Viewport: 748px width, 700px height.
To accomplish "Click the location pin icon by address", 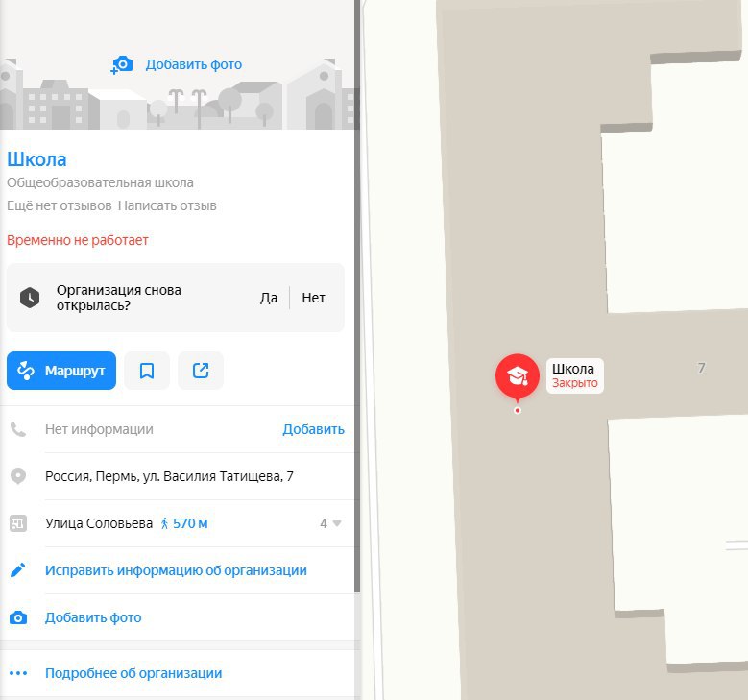I will (x=18, y=476).
